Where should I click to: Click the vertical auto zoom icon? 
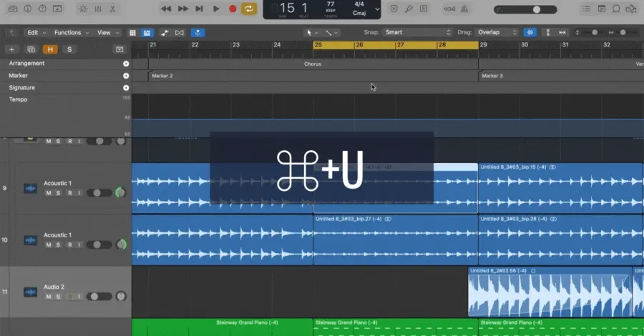tap(547, 32)
